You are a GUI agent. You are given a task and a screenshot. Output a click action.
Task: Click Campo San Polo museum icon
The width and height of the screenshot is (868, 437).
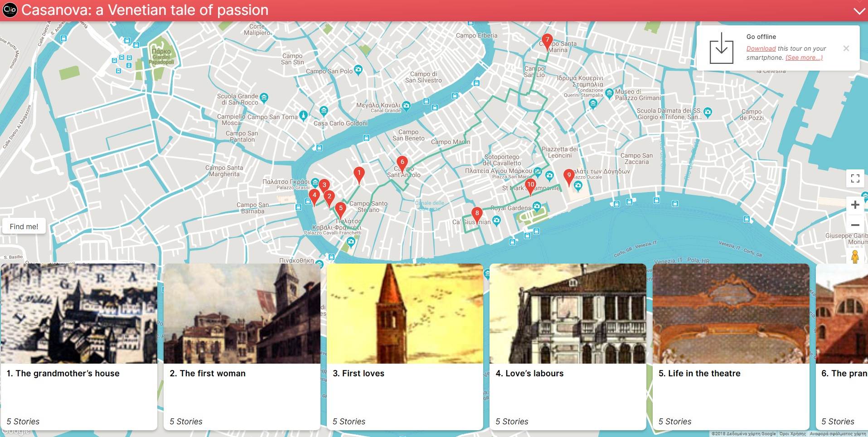358,70
